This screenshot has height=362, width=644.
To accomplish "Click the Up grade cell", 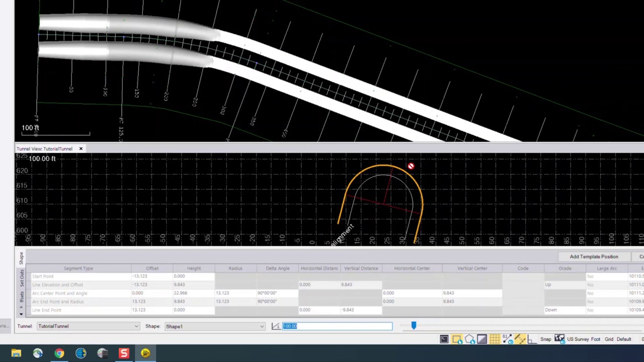I will (565, 285).
